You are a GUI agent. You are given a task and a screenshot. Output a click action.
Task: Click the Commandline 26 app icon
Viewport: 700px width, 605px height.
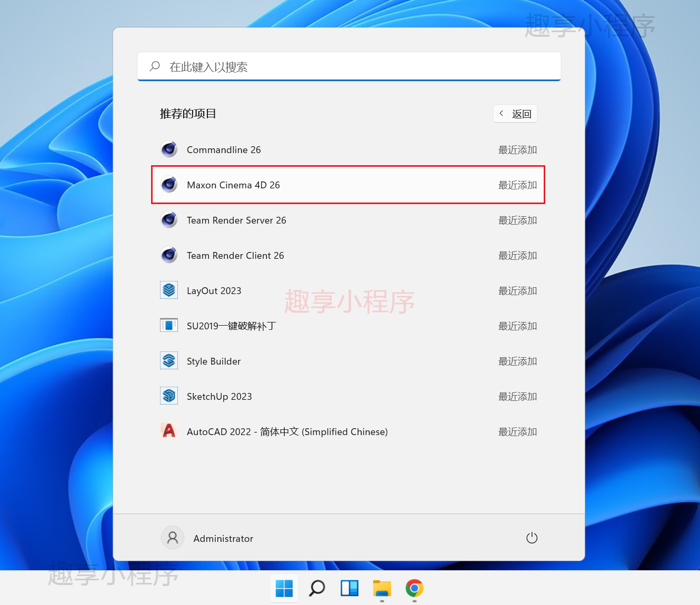[169, 149]
